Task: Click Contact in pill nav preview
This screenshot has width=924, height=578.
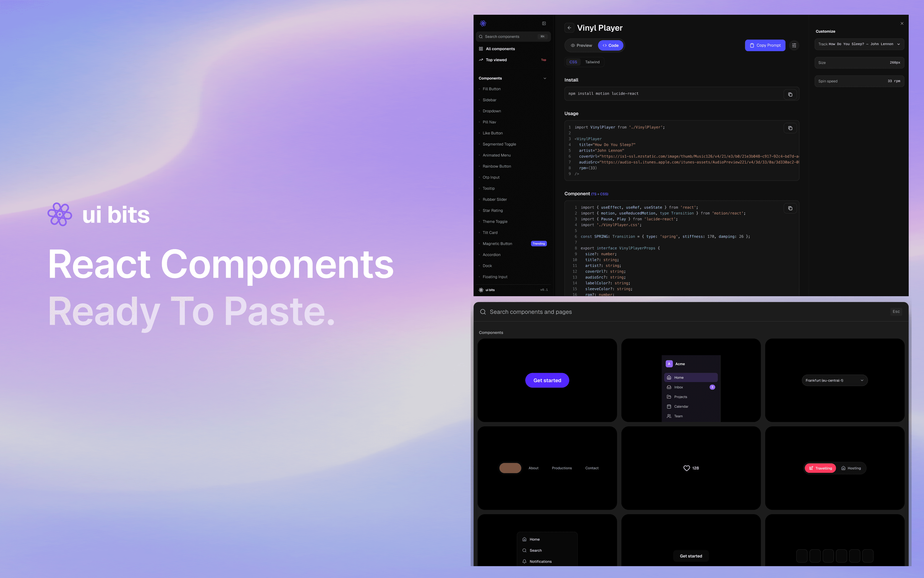Action: (592, 468)
